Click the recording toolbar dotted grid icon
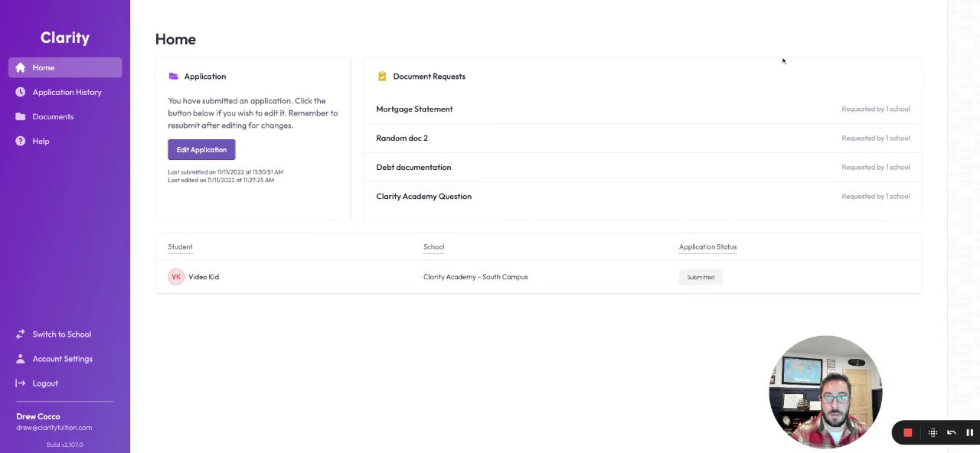 click(933, 432)
